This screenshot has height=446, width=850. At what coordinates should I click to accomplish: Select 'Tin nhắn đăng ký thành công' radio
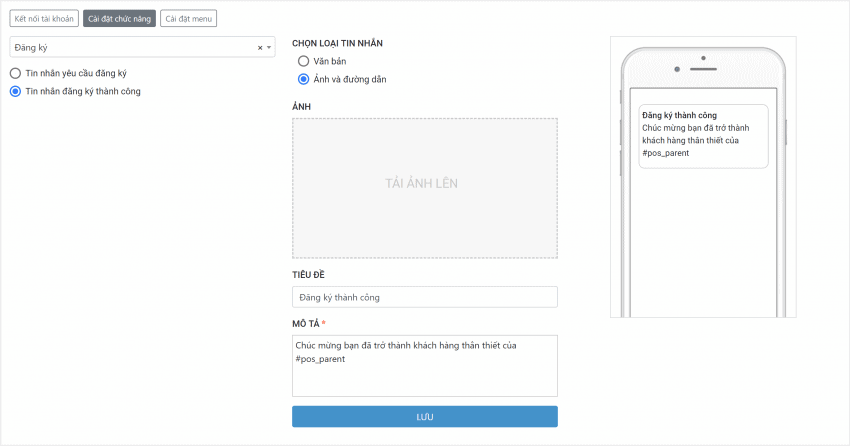15,91
